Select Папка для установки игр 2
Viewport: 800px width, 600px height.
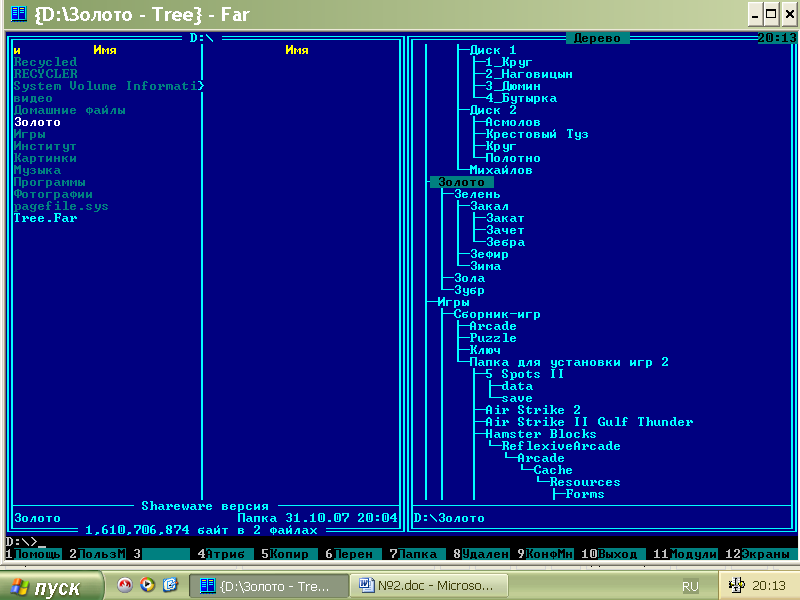569,362
